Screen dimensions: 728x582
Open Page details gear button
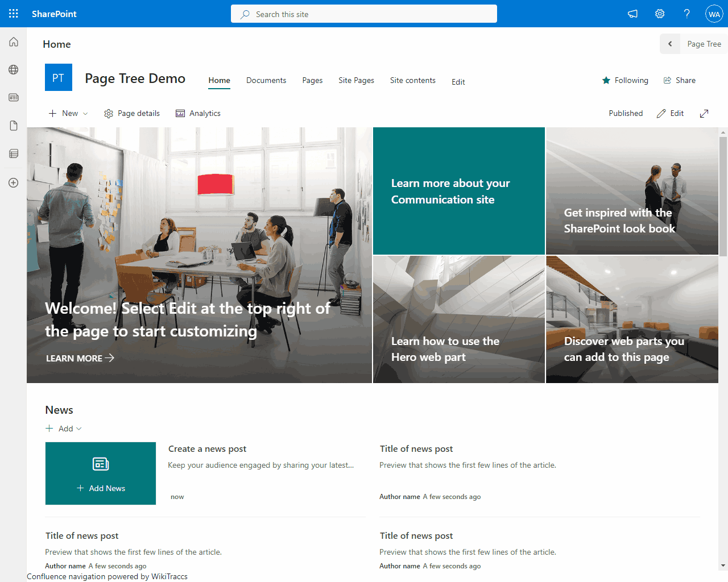(132, 113)
